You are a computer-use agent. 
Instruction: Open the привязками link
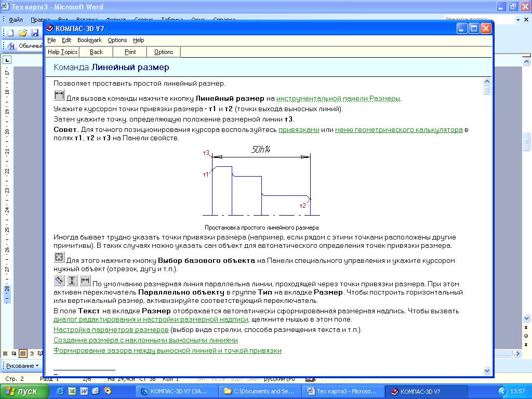point(299,129)
